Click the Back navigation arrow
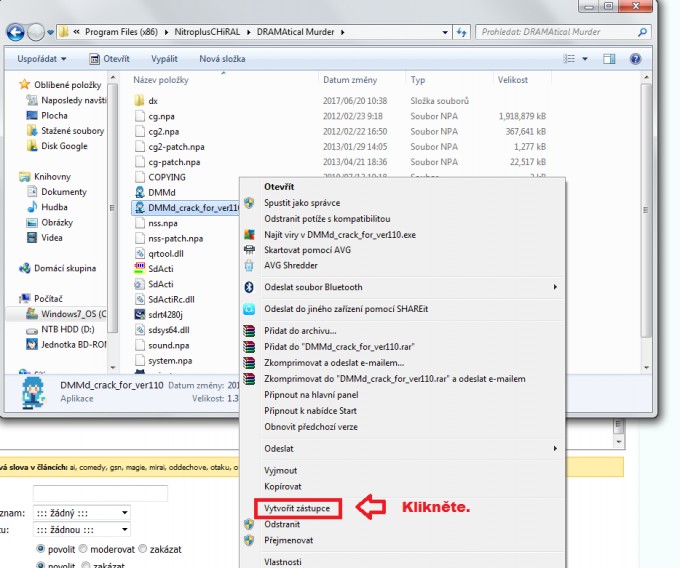Screen dimensions: 680x568 tap(15, 32)
